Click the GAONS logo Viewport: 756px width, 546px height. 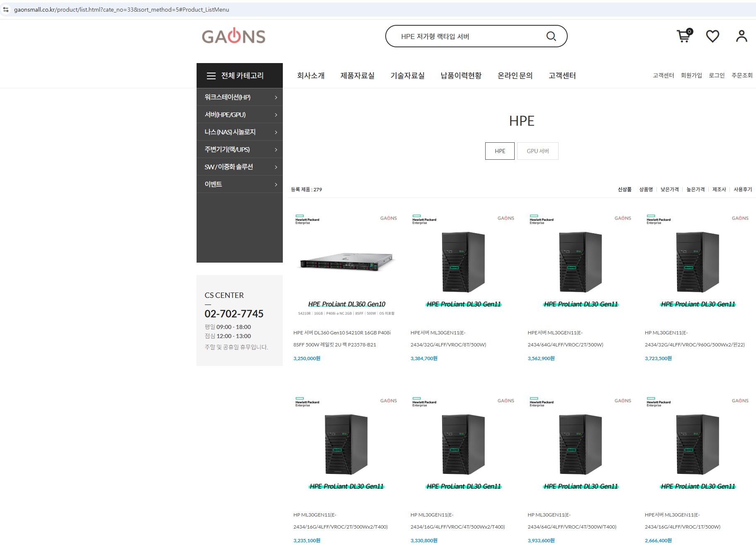click(x=233, y=36)
